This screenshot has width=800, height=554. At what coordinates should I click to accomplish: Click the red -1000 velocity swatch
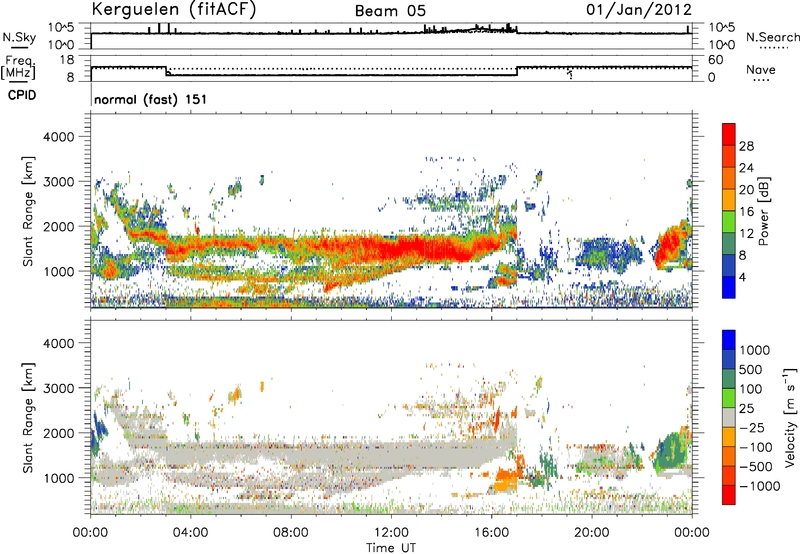click(729, 495)
